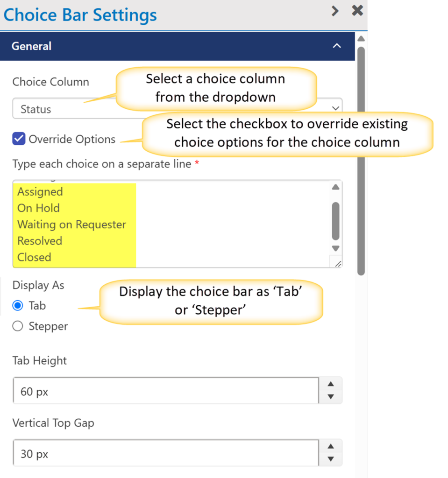Decrease Vertical Top Gap with down arrow

tap(331, 459)
